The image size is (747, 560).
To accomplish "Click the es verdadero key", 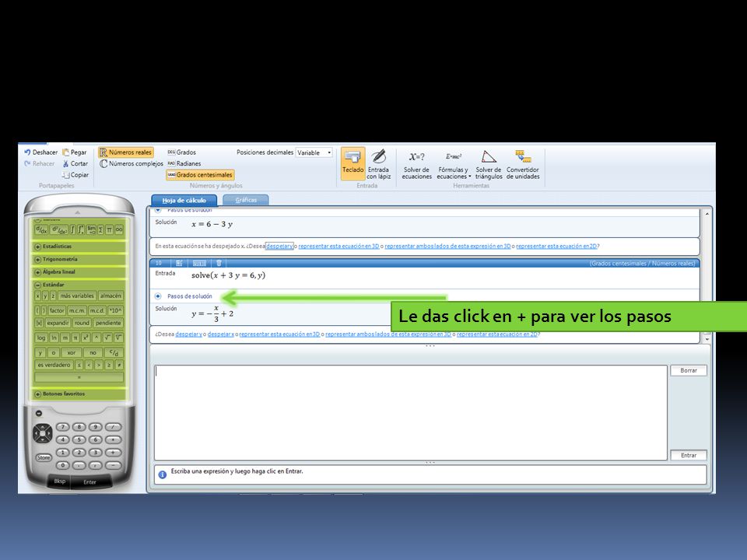I will tap(54, 366).
